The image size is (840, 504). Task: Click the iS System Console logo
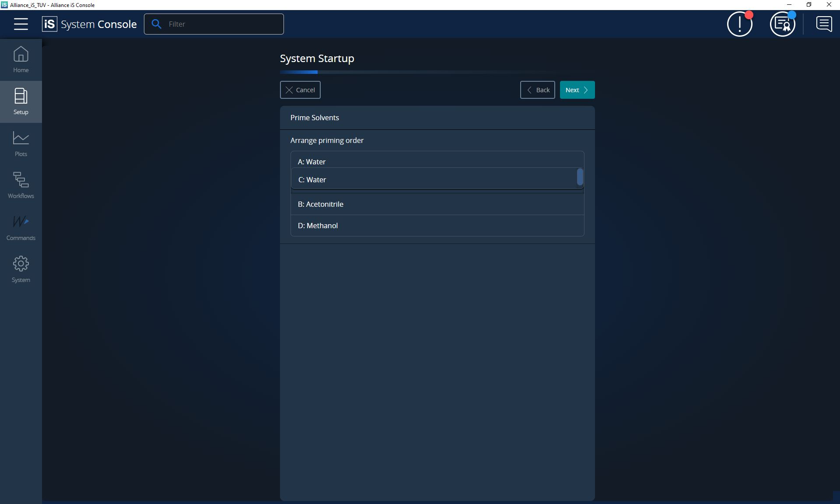tap(90, 24)
